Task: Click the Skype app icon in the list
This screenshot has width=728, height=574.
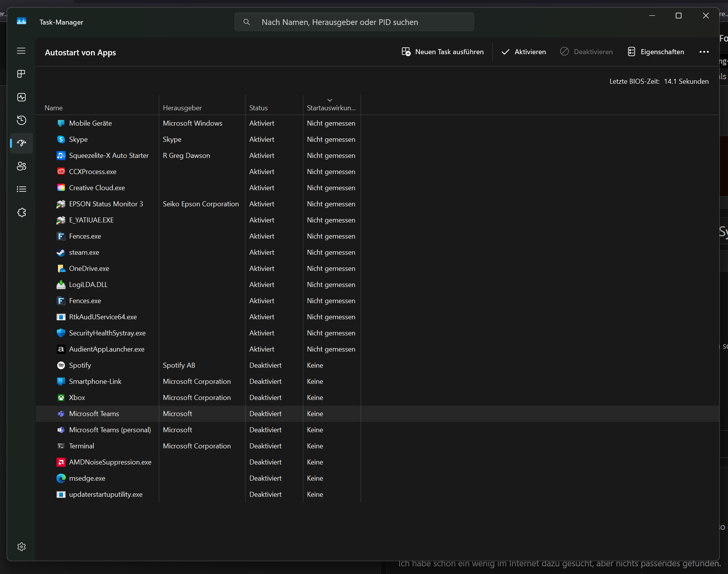Action: pyautogui.click(x=61, y=139)
